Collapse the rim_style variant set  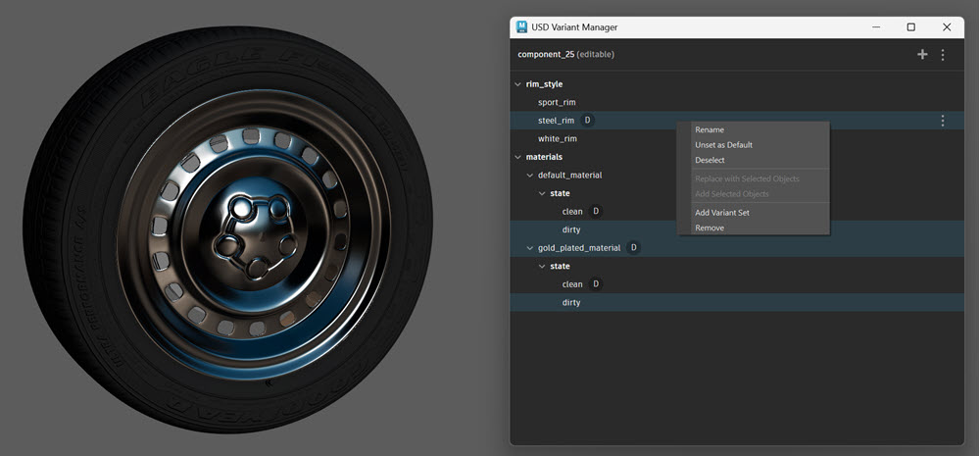coord(518,84)
